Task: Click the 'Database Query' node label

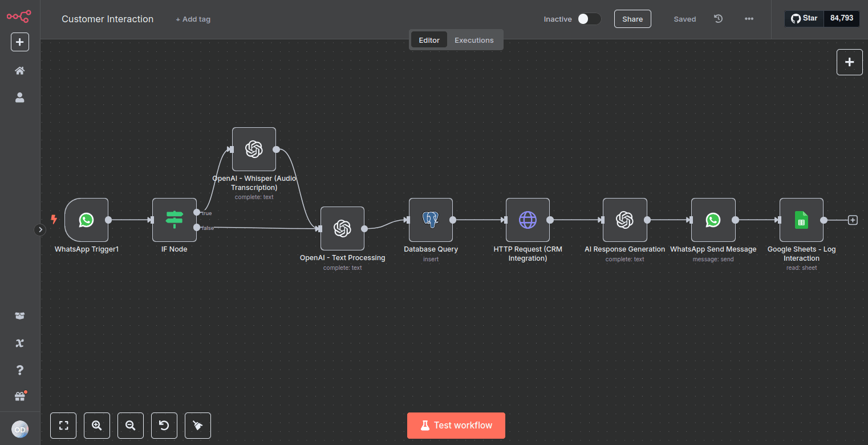Action: click(x=431, y=249)
